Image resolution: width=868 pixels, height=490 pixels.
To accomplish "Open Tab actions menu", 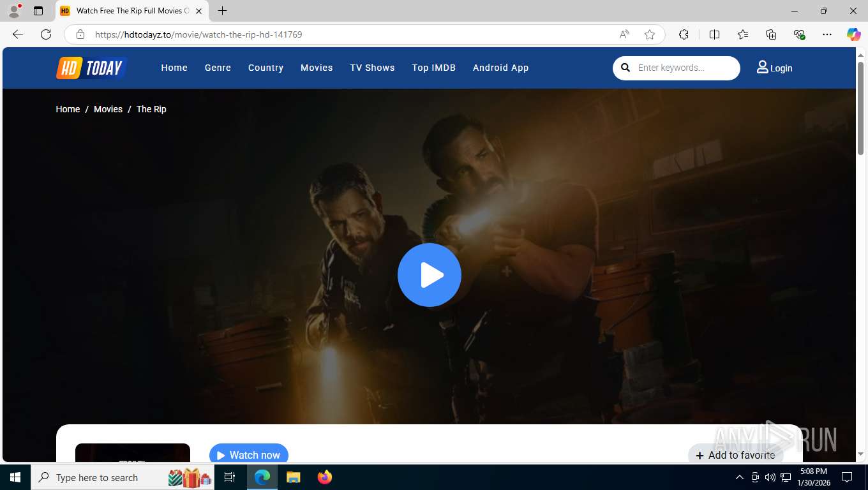I will [38, 11].
